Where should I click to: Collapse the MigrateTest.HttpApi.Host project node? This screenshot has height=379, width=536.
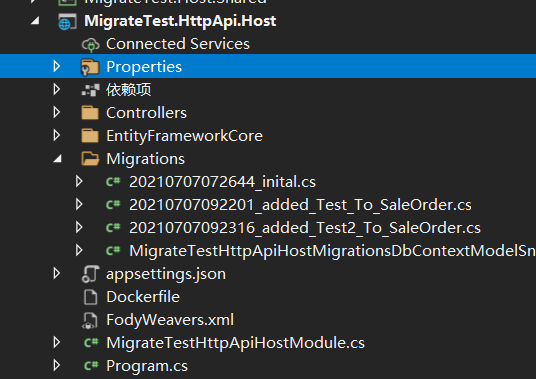35,21
